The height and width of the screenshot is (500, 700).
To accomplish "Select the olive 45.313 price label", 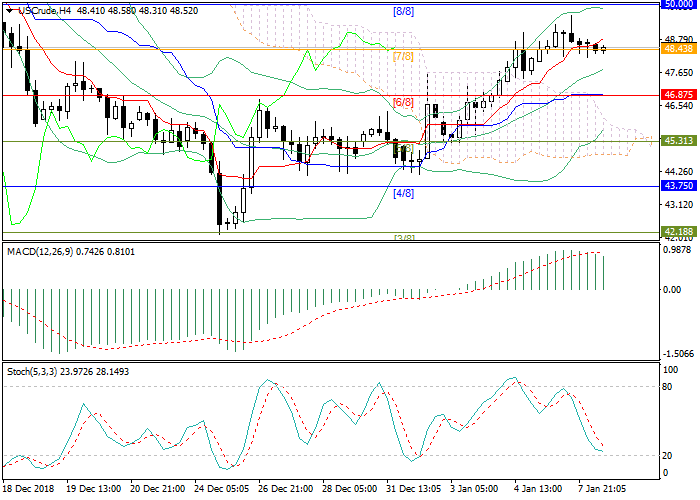I will click(x=679, y=141).
